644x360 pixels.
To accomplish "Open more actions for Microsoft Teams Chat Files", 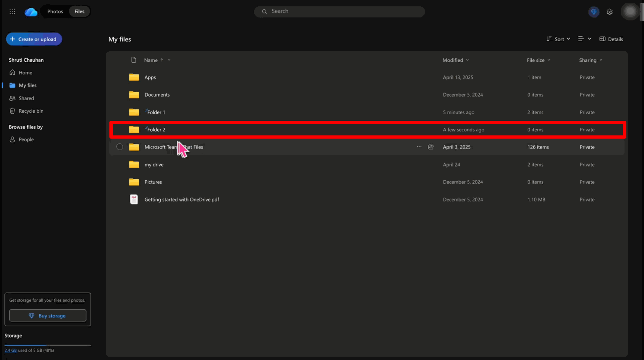I will 419,147.
